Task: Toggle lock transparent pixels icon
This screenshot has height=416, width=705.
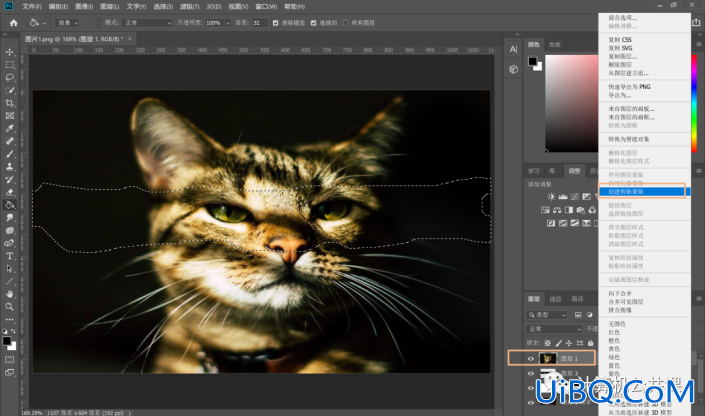Action: pyautogui.click(x=547, y=343)
